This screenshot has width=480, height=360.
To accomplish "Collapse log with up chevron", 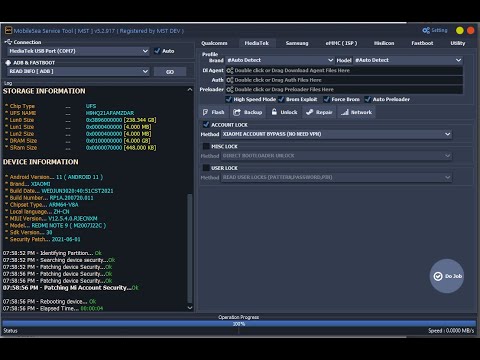I will click(x=190, y=90).
